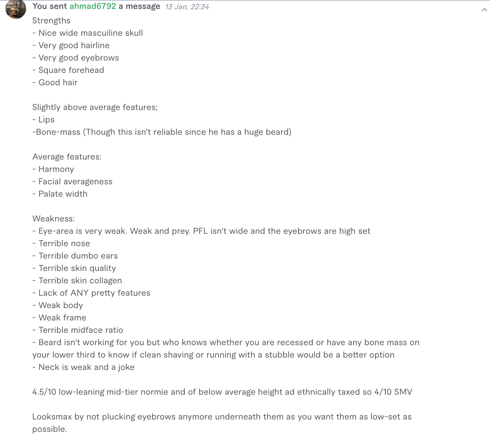490x448 pixels.
Task: Click the 'Looksmax by not plucking eyebrows' paragraph
Action: [222, 423]
